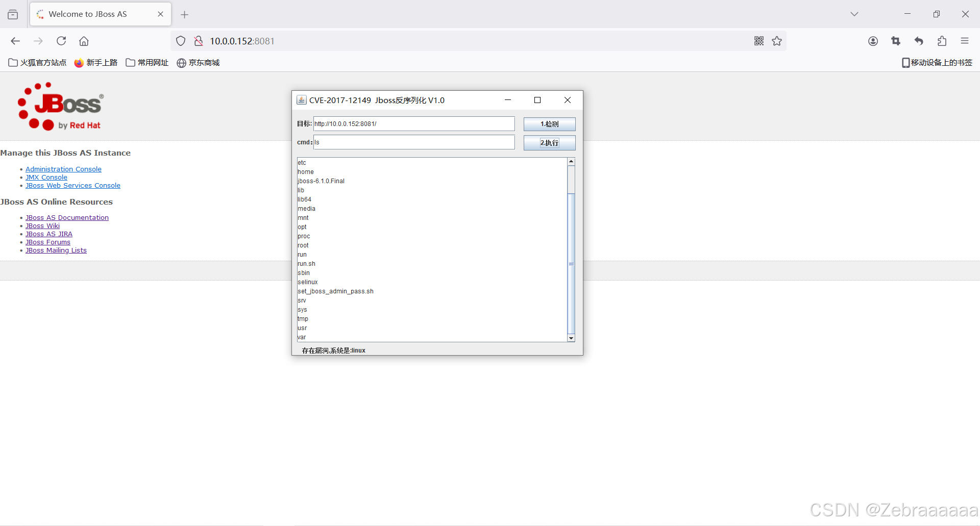Screen dimensions: 980x526
Task: Reload the current page
Action: [61, 41]
